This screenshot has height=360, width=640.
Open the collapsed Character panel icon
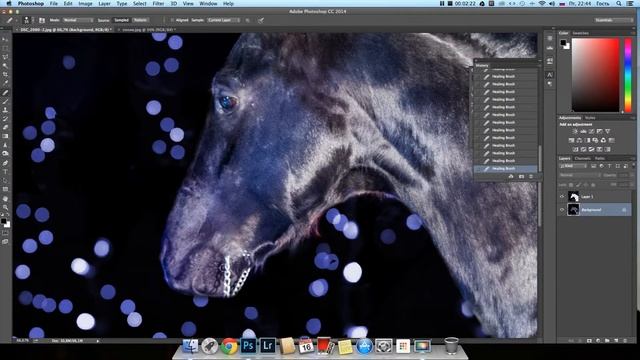(x=550, y=75)
